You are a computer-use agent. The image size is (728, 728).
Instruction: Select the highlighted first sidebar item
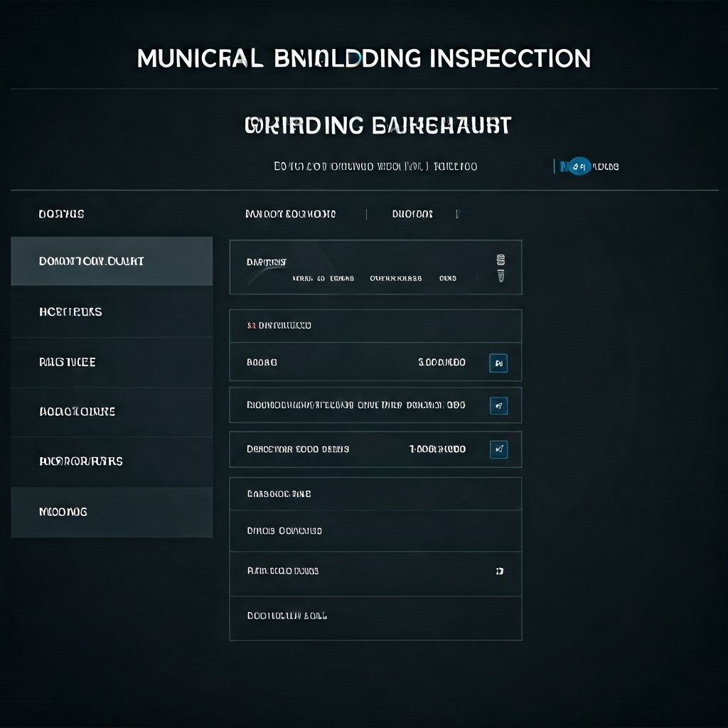[112, 262]
